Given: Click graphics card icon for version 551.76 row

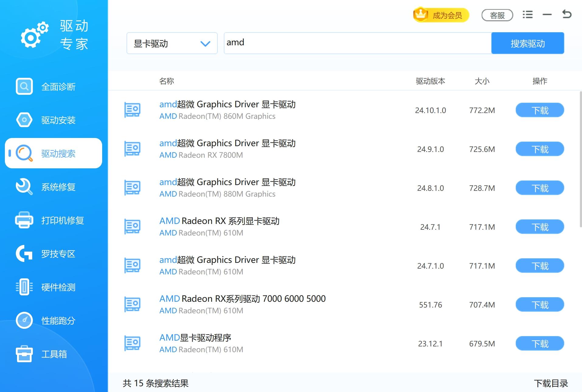Looking at the screenshot, I should click(132, 304).
